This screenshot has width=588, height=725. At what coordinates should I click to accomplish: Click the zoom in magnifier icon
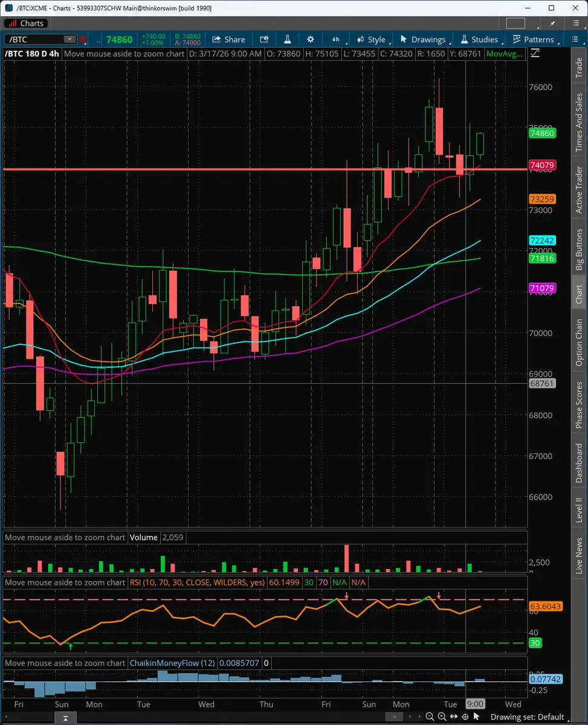coord(442,717)
